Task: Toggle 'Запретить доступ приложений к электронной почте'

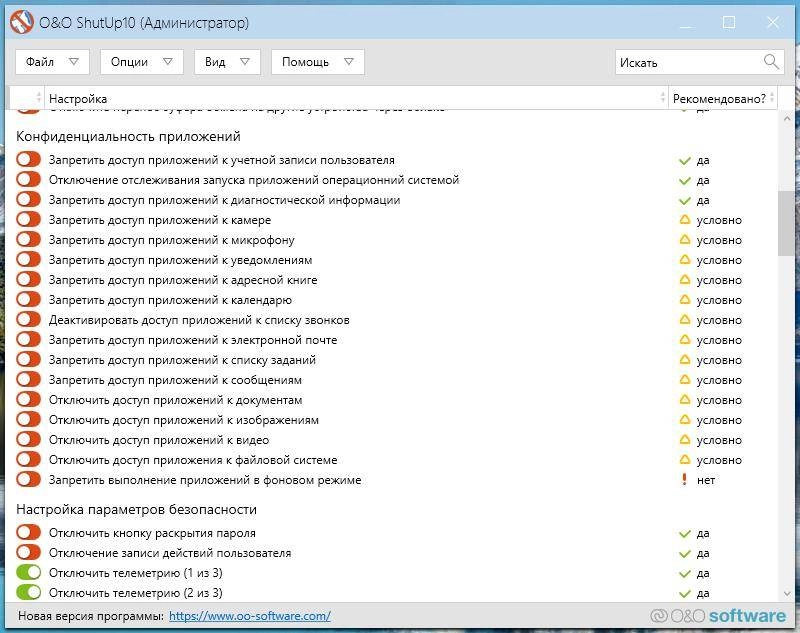Action: (x=28, y=340)
